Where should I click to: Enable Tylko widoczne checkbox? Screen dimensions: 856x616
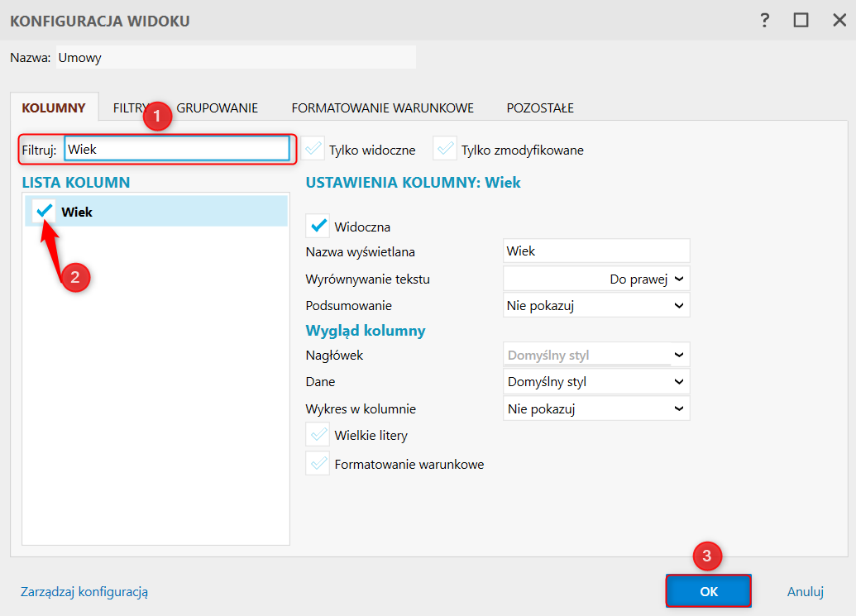(313, 149)
